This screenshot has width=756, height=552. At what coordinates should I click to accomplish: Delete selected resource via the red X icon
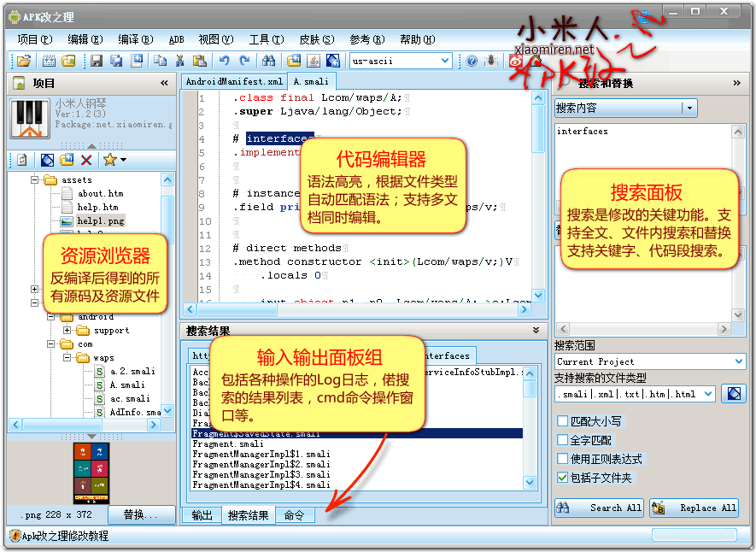85,160
